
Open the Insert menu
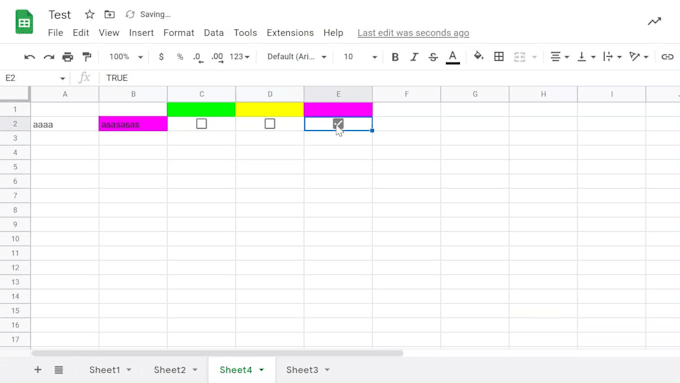(141, 33)
